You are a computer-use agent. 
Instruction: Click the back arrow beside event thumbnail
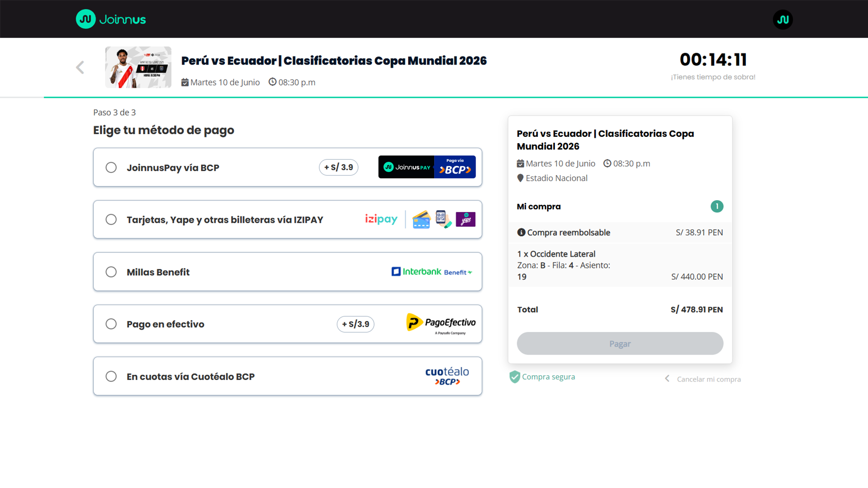[x=80, y=67]
